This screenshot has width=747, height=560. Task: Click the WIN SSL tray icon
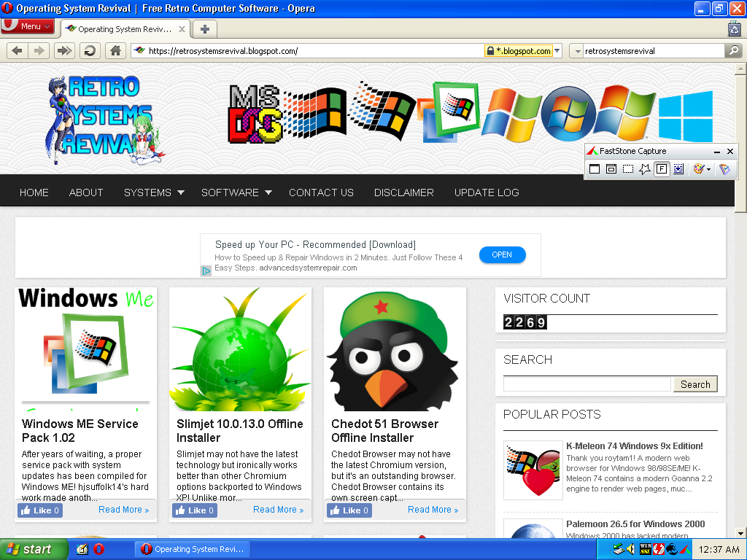point(645,549)
